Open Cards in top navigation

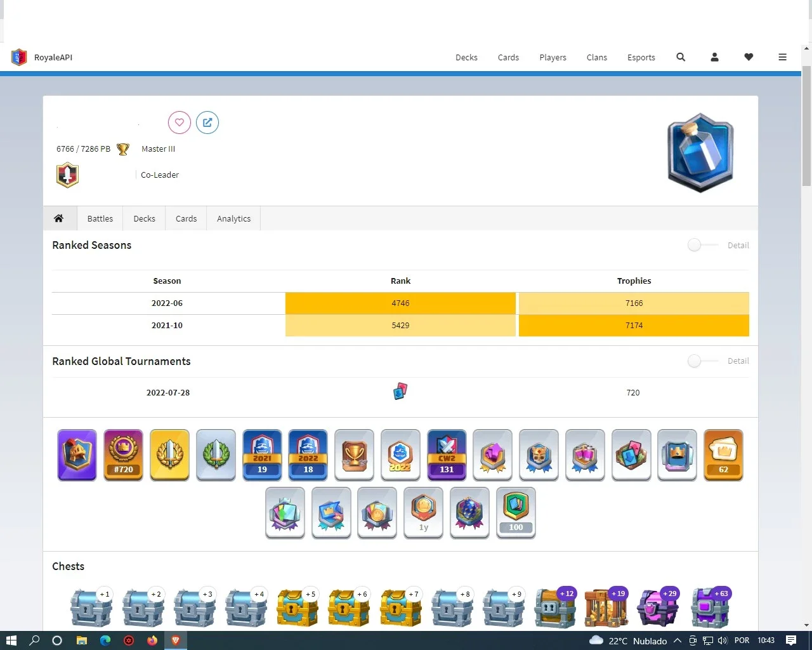pyautogui.click(x=508, y=57)
